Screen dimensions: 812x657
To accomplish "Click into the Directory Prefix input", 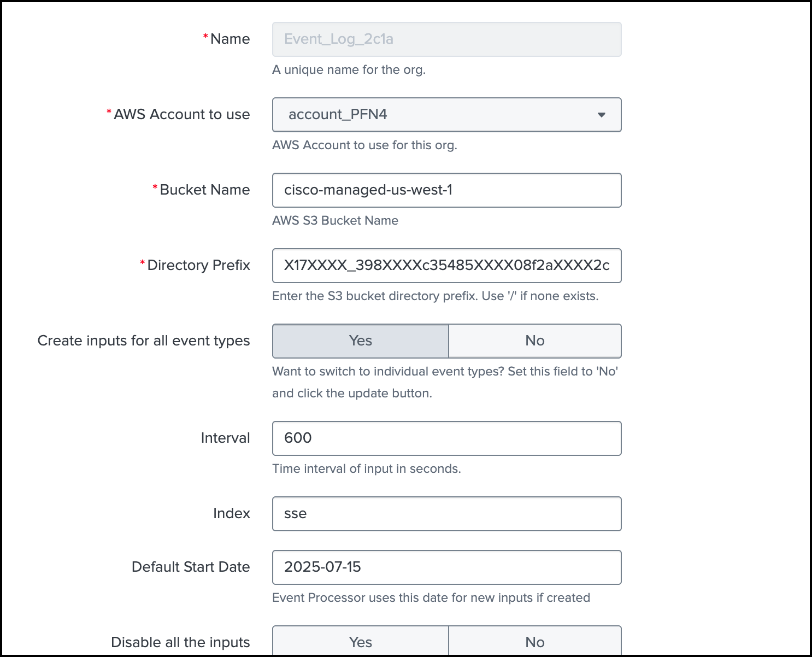I will (446, 266).
